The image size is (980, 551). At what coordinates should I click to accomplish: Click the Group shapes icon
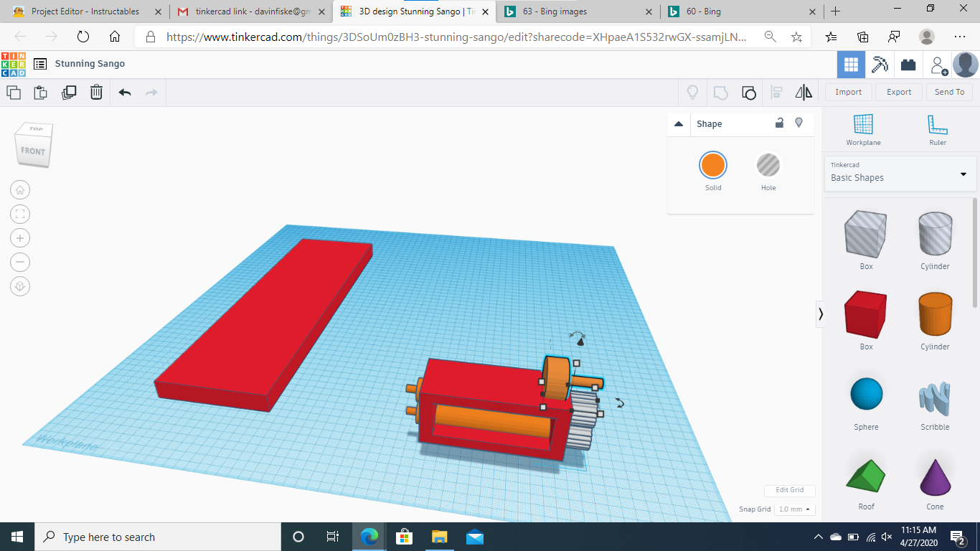(720, 92)
